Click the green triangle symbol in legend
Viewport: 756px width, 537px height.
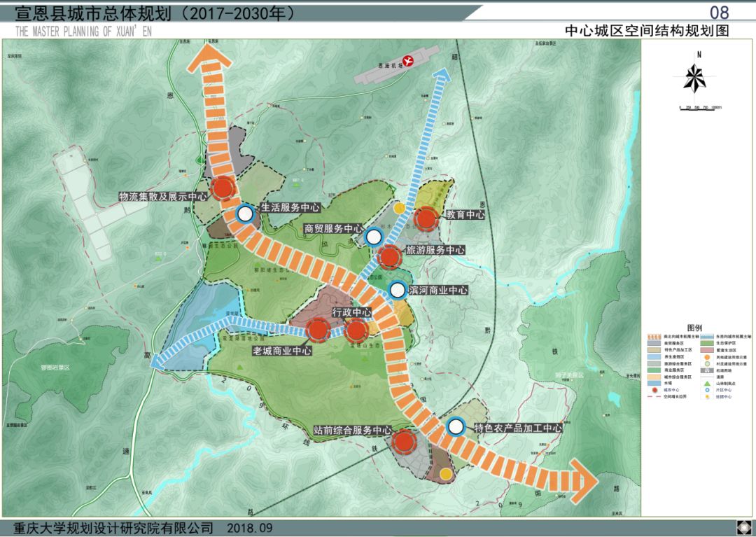[x=707, y=384]
